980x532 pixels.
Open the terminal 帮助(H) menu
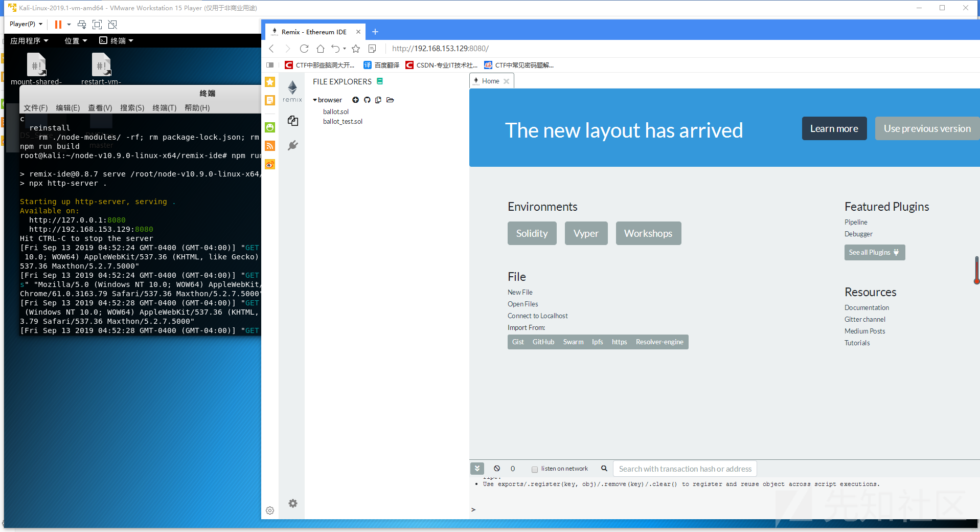point(197,108)
